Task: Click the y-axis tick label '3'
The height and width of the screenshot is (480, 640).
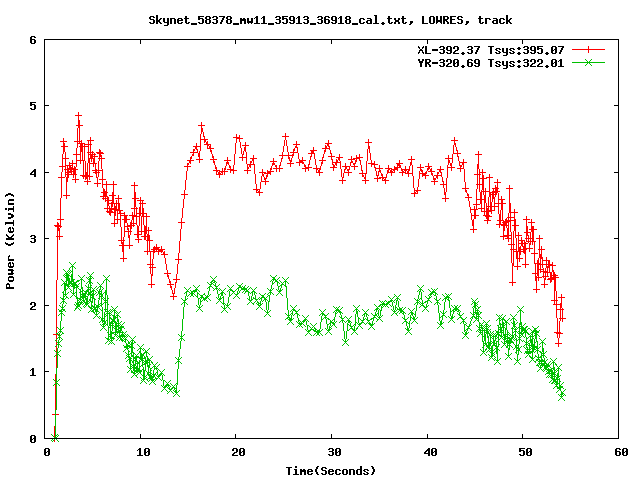Action: point(33,239)
